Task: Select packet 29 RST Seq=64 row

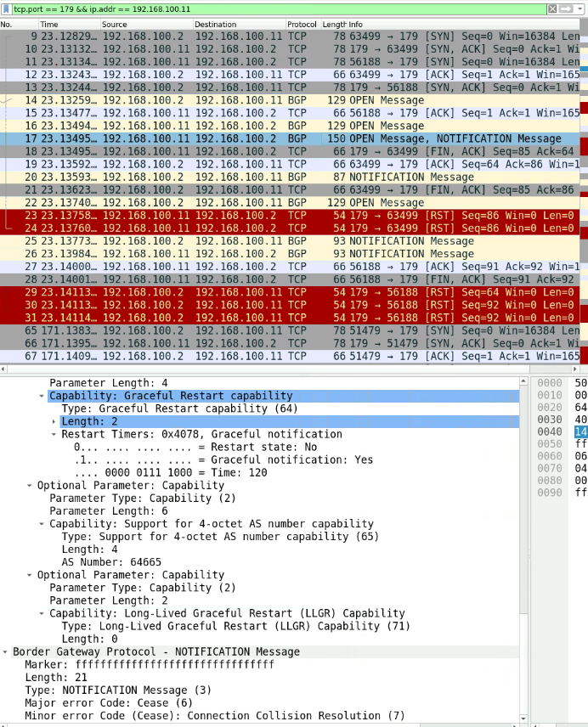Action: (x=290, y=292)
